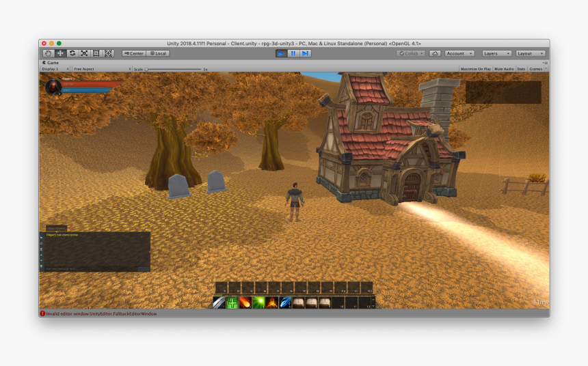
Task: Select the Rotate tool
Action: click(72, 53)
